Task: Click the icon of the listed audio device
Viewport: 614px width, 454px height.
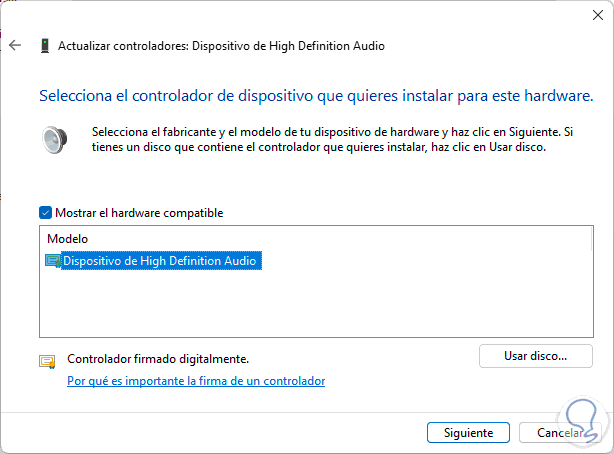Action: (53, 261)
